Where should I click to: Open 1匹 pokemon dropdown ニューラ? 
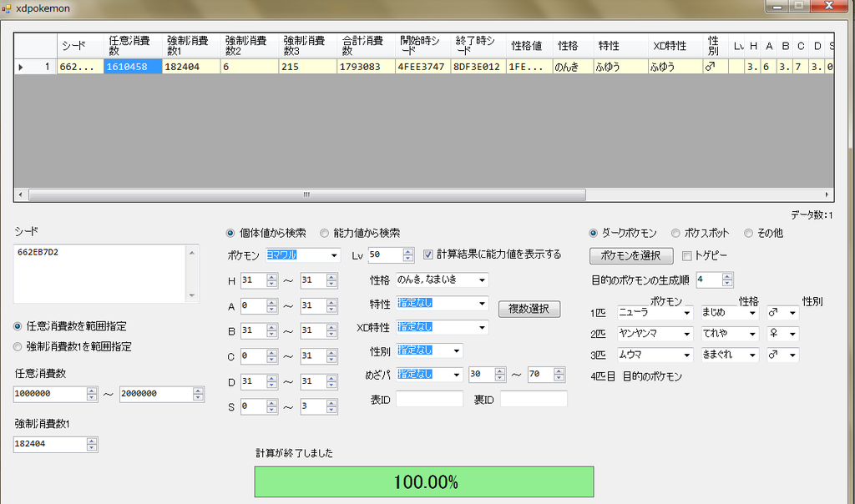(655, 313)
